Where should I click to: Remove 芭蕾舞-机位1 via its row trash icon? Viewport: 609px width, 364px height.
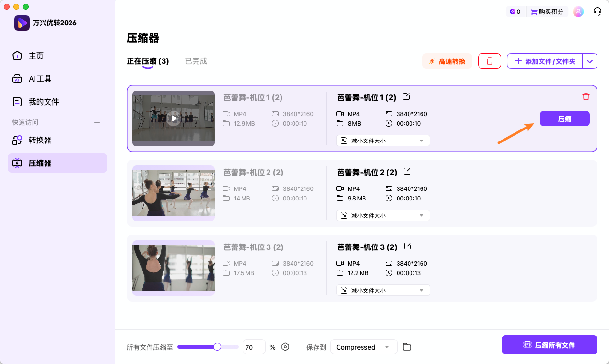click(x=586, y=96)
